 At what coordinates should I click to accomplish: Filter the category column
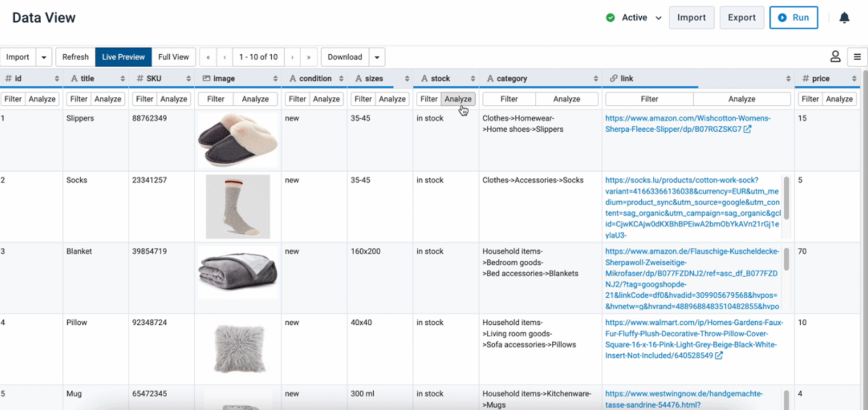tap(509, 99)
